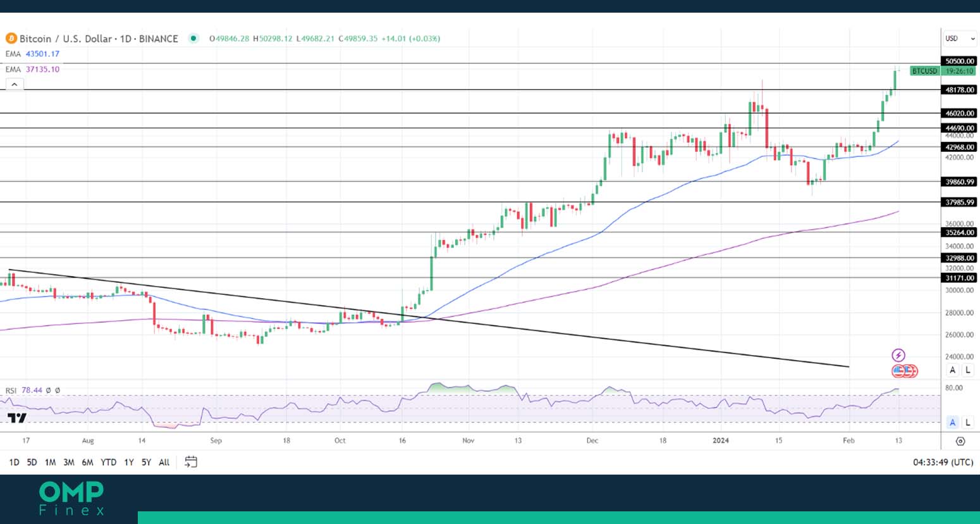Image resolution: width=980 pixels, height=524 pixels.
Task: Click the Dec time axis label
Action: (x=592, y=440)
